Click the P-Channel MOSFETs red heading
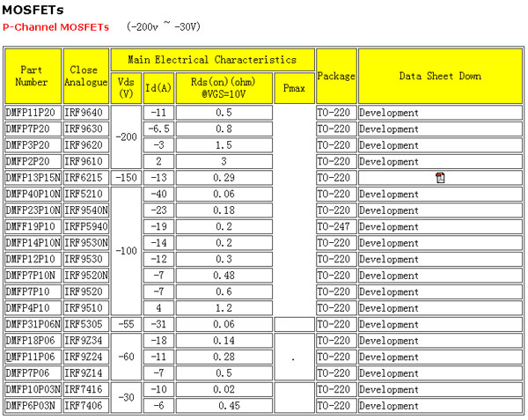This screenshot has width=528, height=420. (x=56, y=27)
